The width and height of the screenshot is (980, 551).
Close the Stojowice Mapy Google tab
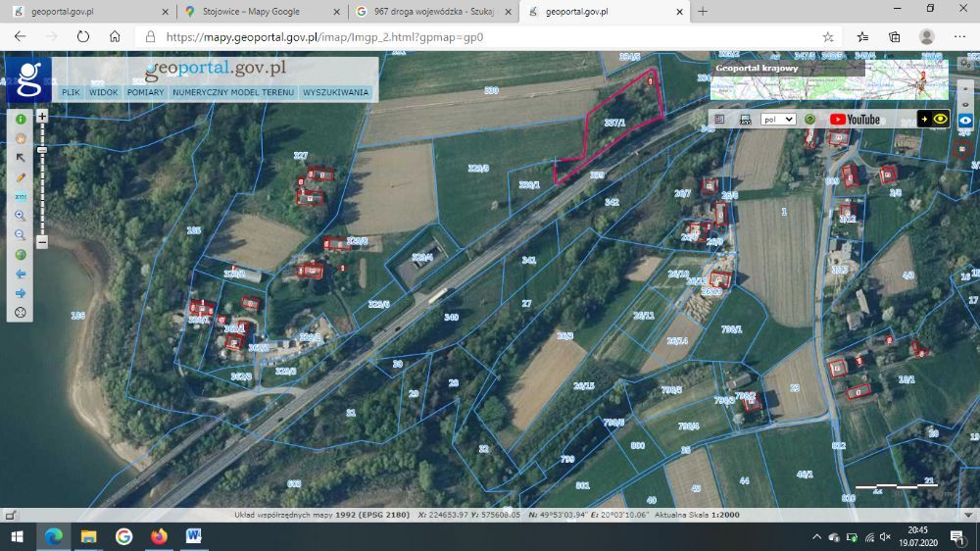coord(337,11)
